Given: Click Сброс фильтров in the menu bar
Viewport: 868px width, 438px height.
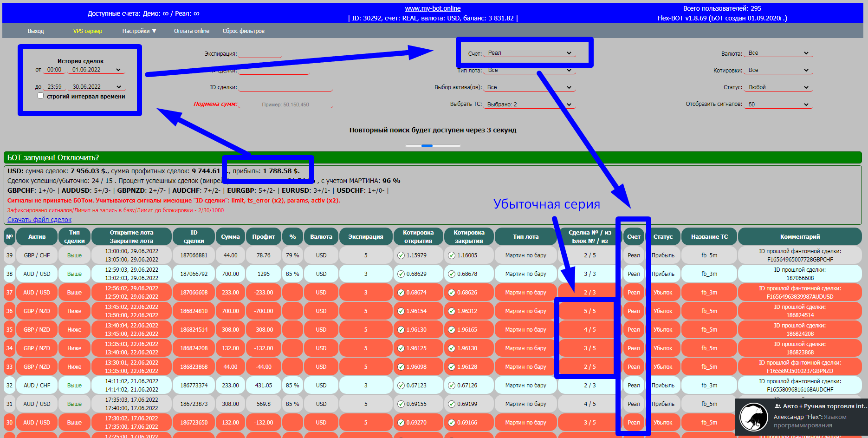Looking at the screenshot, I should pyautogui.click(x=244, y=31).
